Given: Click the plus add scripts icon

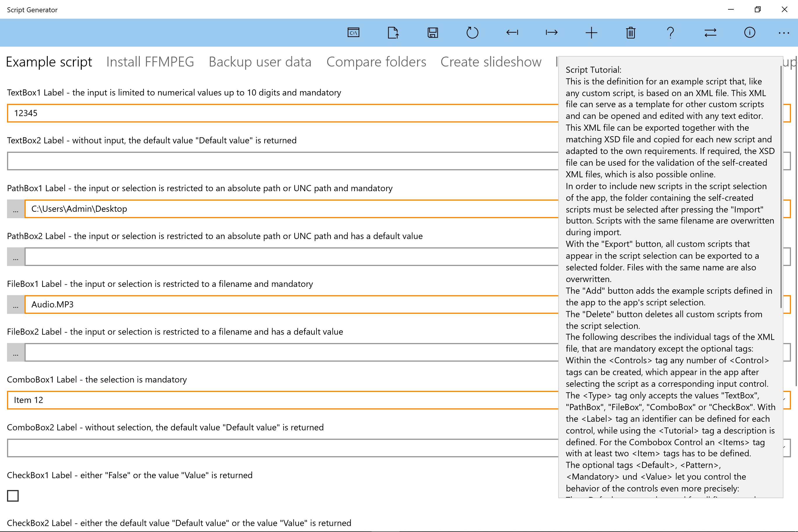Looking at the screenshot, I should click(x=591, y=33).
